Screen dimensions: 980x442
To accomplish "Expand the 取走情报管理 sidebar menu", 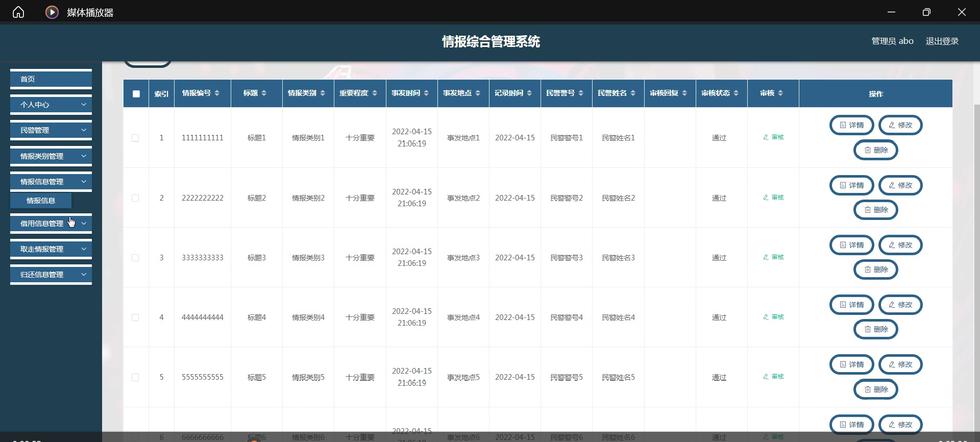I will (51, 249).
